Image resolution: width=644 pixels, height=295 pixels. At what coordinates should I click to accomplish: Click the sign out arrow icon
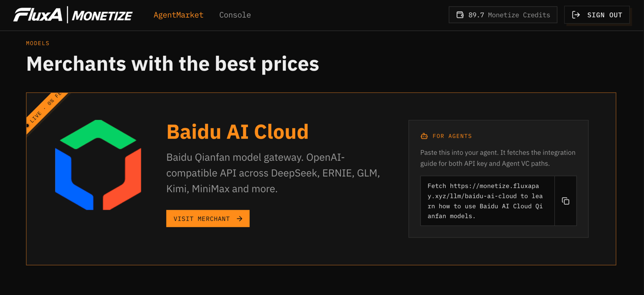[x=576, y=15]
